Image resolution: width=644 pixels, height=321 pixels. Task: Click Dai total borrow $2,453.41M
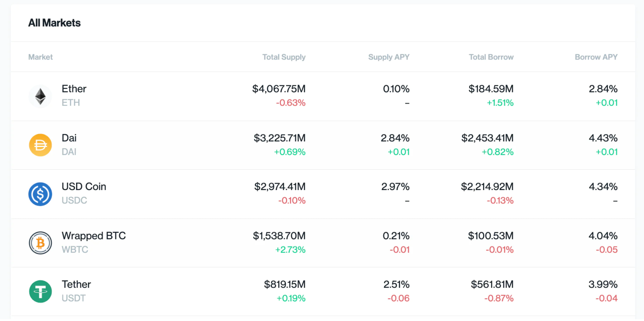487,138
